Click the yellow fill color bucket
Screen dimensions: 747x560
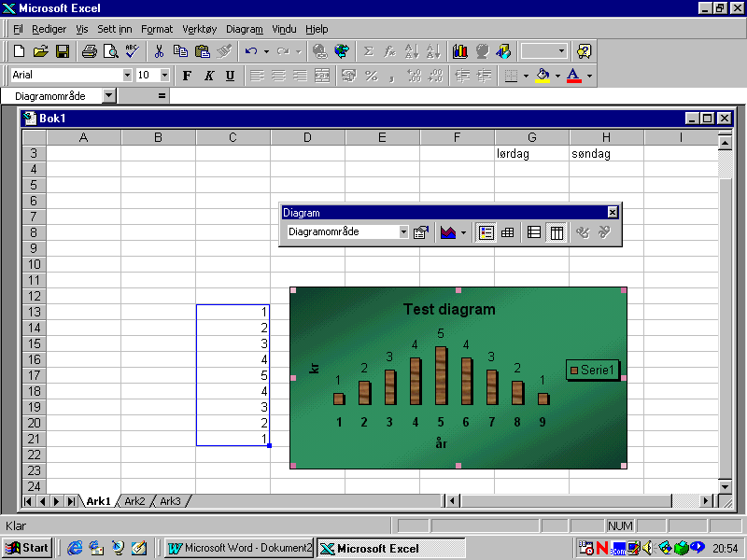543,76
